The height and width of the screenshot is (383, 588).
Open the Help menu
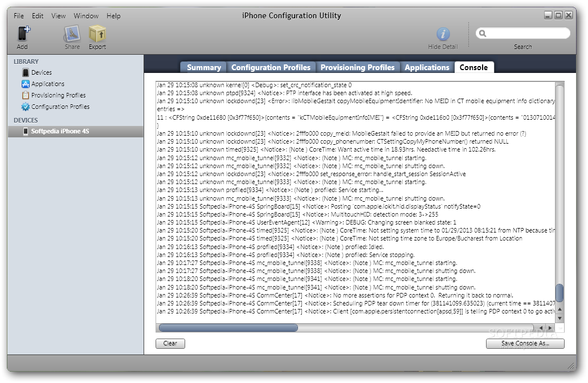tap(113, 16)
